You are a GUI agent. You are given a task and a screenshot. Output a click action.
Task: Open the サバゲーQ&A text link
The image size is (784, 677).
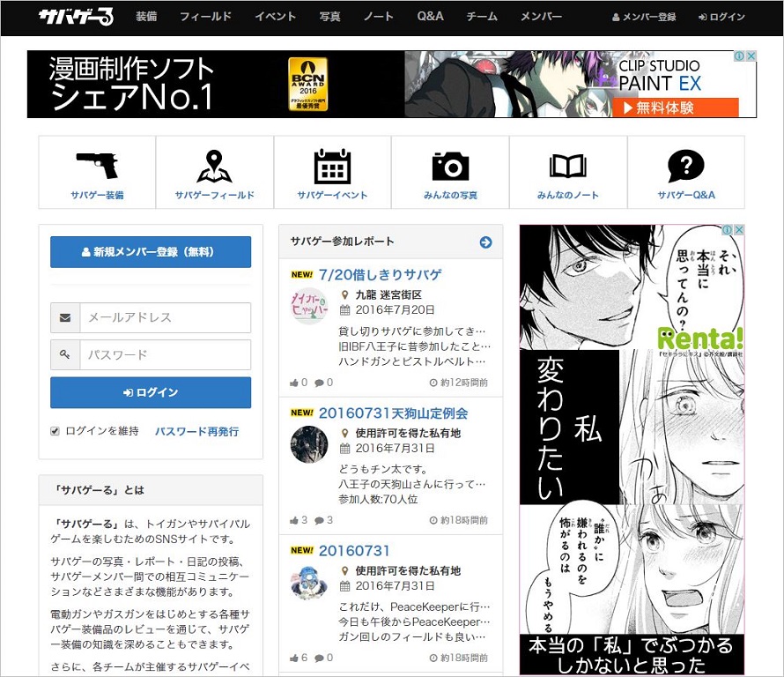686,195
